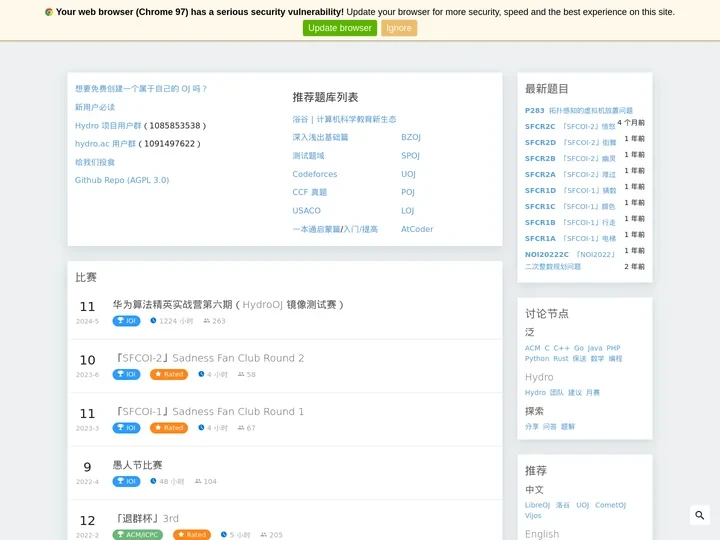The width and height of the screenshot is (720, 540).
Task: Open the 新用户必读 link
Action: (x=95, y=107)
